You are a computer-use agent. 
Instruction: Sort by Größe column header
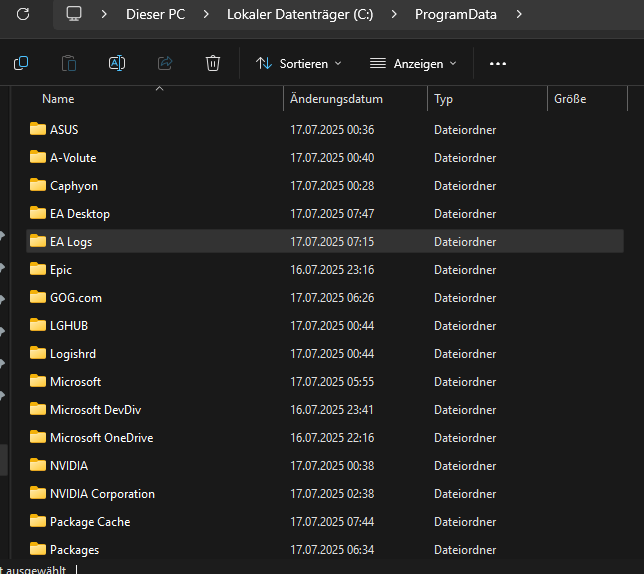pyautogui.click(x=570, y=99)
